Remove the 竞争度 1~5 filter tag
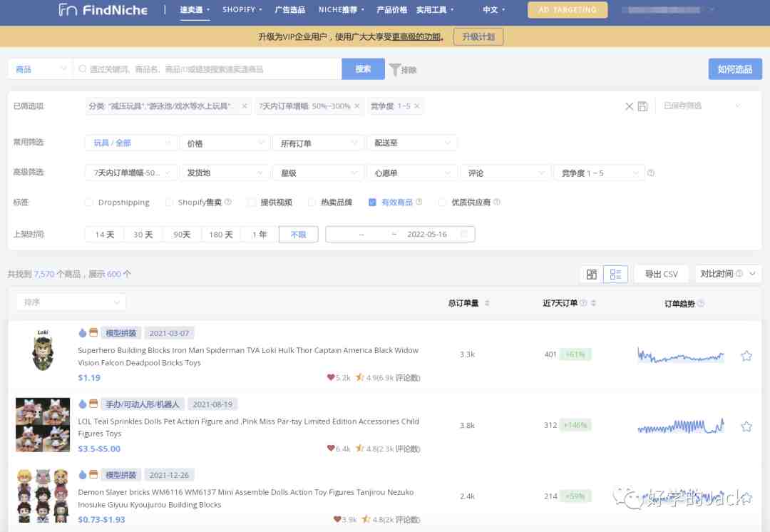 (x=417, y=106)
